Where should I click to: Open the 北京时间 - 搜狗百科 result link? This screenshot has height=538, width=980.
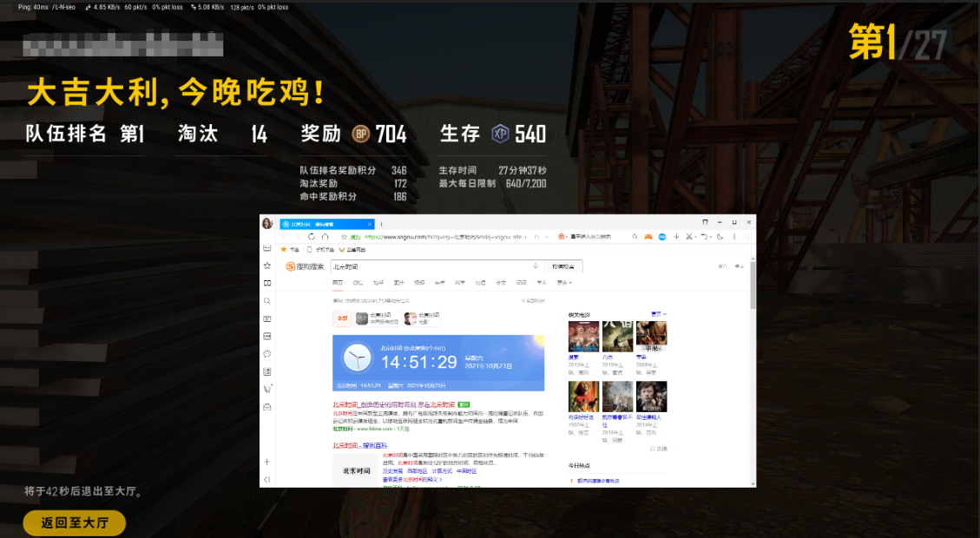[x=359, y=445]
